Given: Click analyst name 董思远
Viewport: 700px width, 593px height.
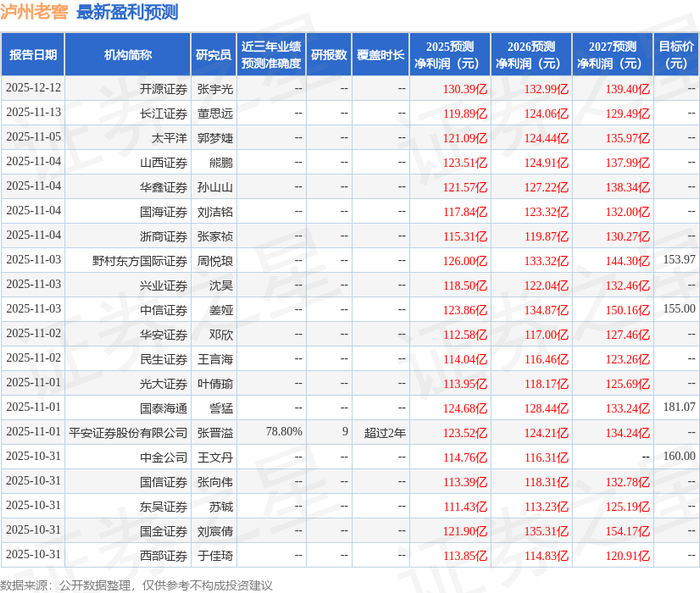Looking at the screenshot, I should tap(215, 114).
